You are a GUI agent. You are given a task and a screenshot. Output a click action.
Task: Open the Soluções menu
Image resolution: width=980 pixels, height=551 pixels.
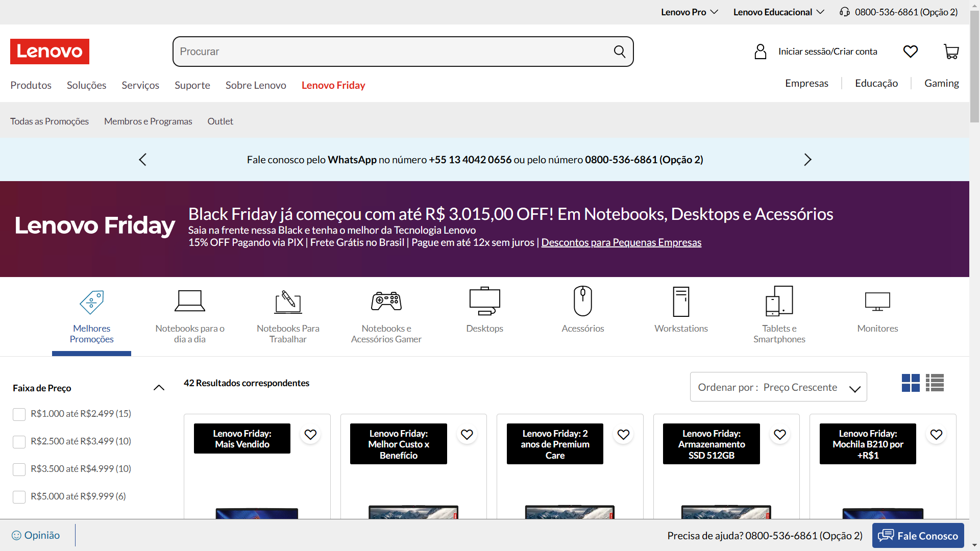[86, 85]
